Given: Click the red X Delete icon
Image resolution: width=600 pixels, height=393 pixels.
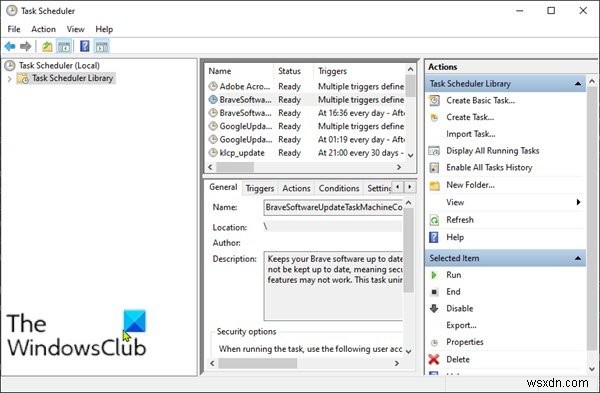Looking at the screenshot, I should click(434, 359).
